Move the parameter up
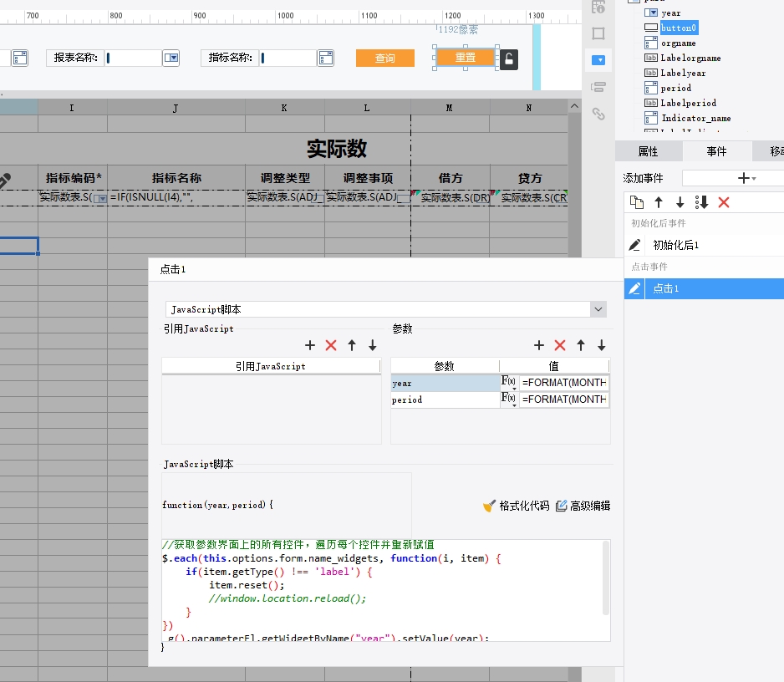The image size is (784, 682). click(581, 345)
